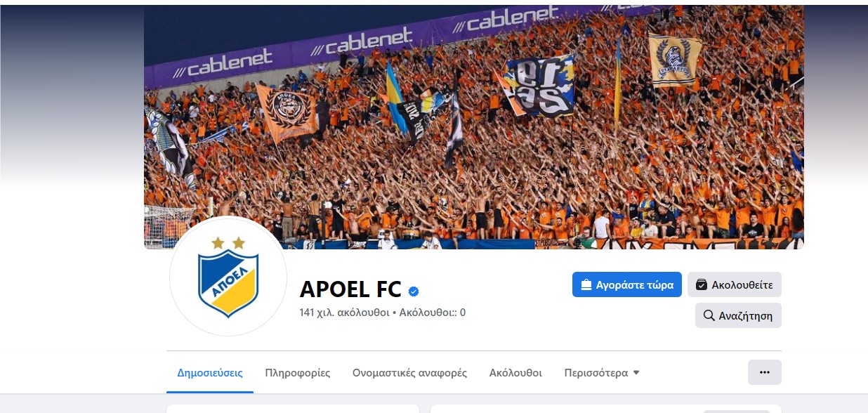Screen dimensions: 868x413
Task: Click the APOEL FC page name heading
Action: pyautogui.click(x=350, y=289)
